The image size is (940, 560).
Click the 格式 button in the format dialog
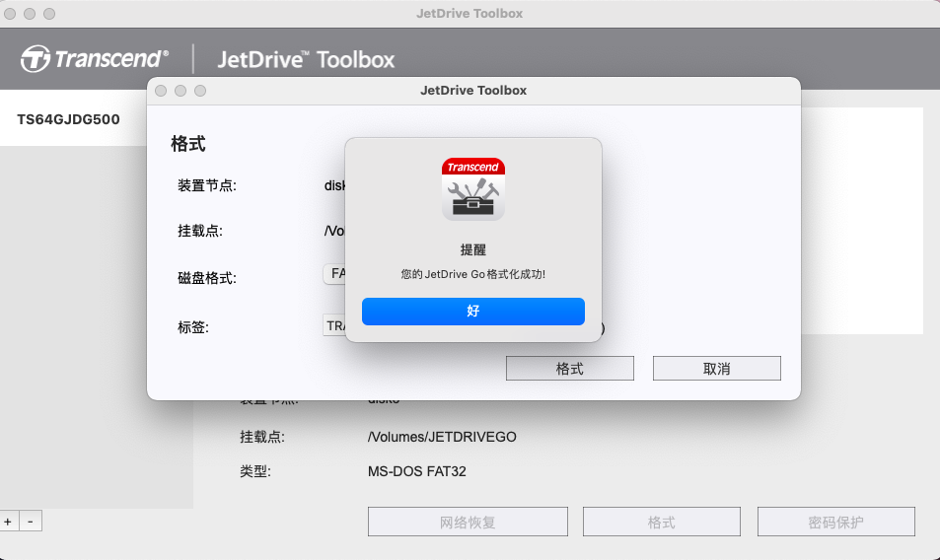point(569,369)
